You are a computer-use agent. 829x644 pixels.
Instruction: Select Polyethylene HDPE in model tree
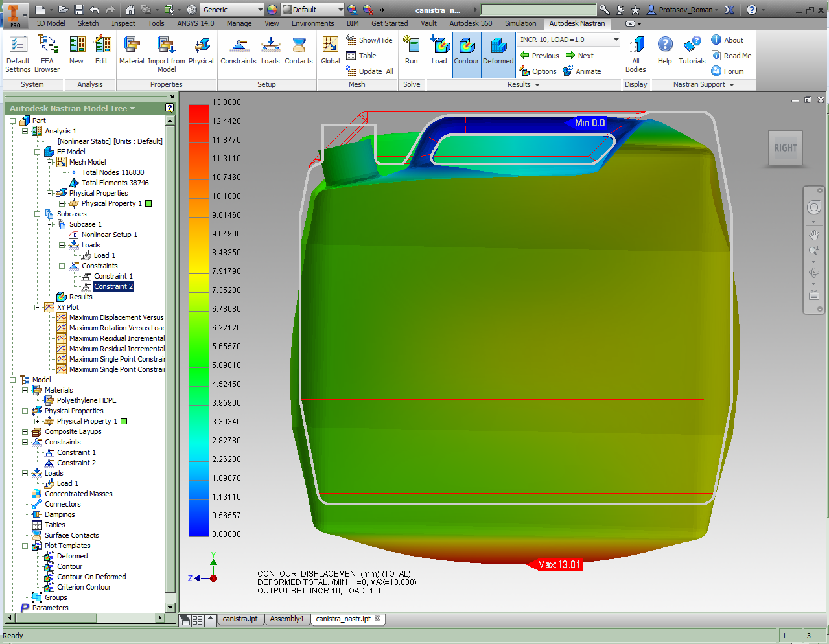(x=86, y=400)
